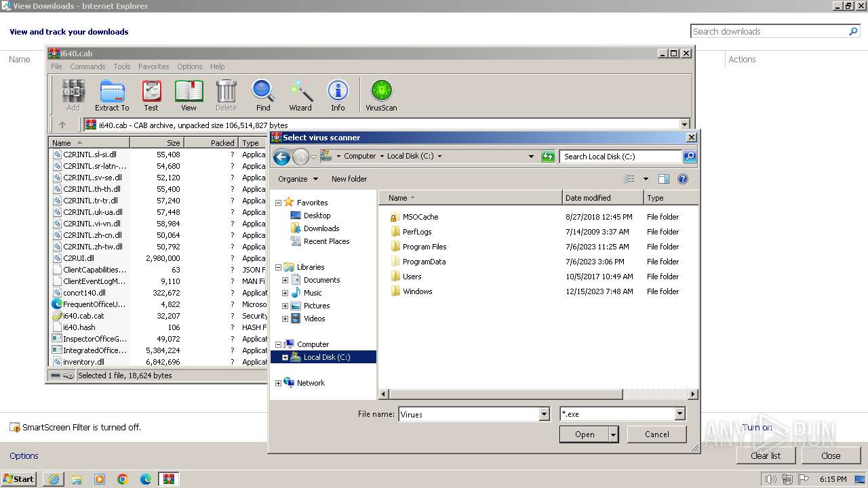The width and height of the screenshot is (868, 488).
Task: Go up one folder level in WinRAR
Action: [62, 125]
